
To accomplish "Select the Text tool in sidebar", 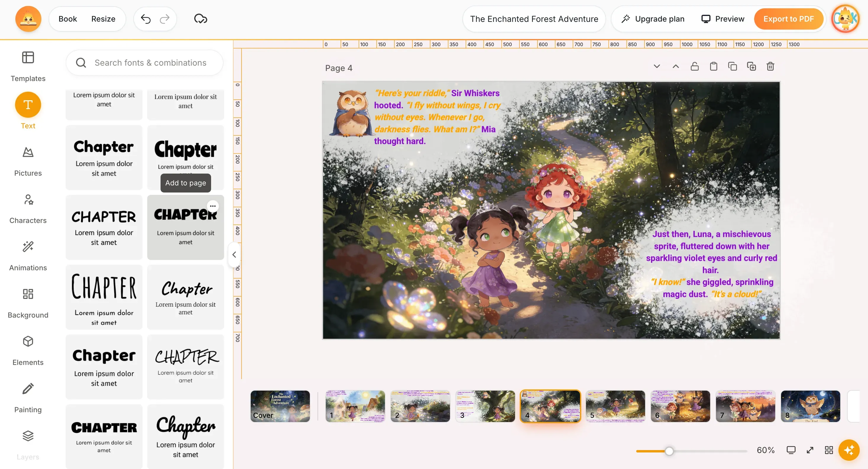I will [x=28, y=111].
